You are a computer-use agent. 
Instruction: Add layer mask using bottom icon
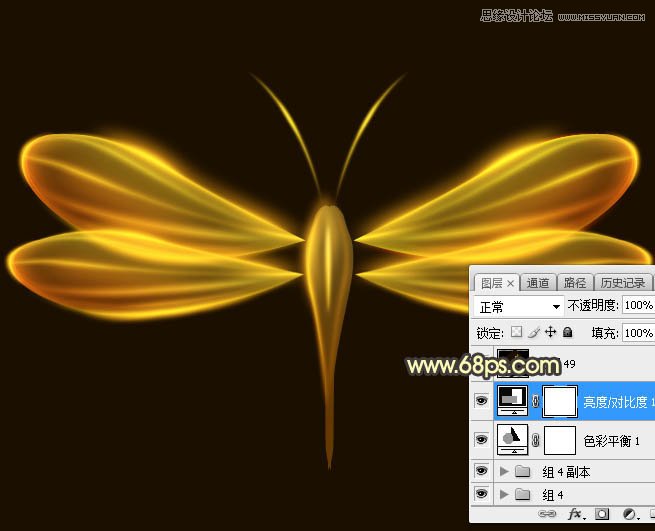(602, 514)
